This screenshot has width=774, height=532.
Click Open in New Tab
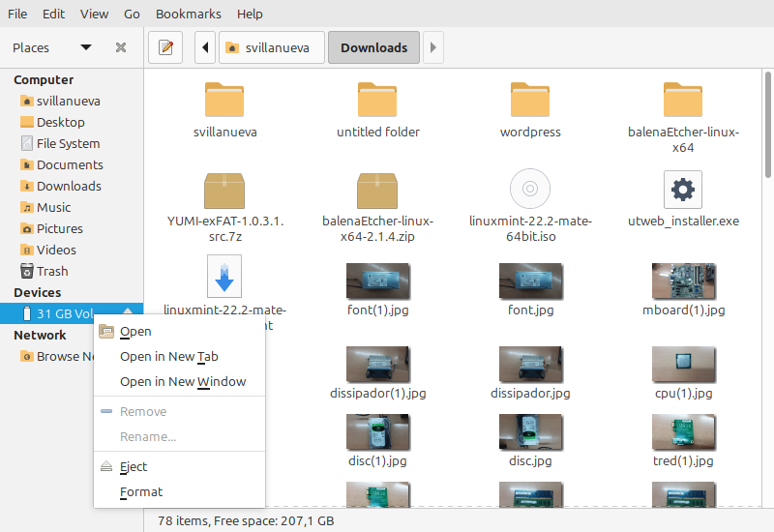(169, 356)
